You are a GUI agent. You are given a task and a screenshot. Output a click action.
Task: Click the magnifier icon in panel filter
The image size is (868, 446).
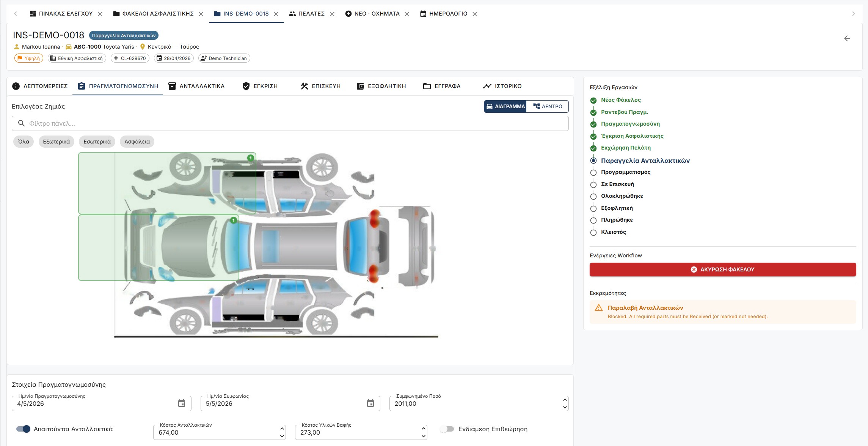[22, 123]
